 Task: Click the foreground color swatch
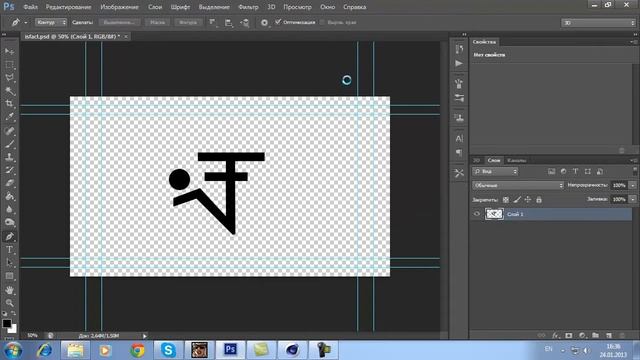click(x=6, y=323)
